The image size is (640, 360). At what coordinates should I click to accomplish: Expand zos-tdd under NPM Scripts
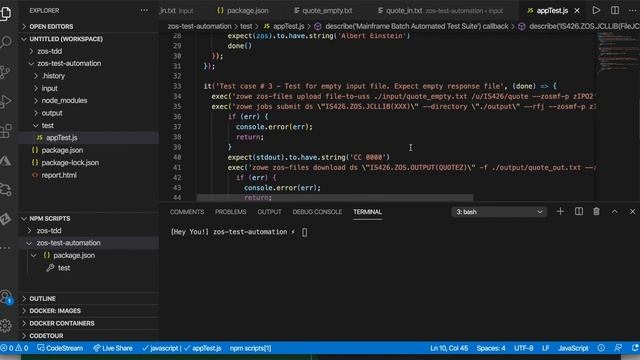[88, 231]
